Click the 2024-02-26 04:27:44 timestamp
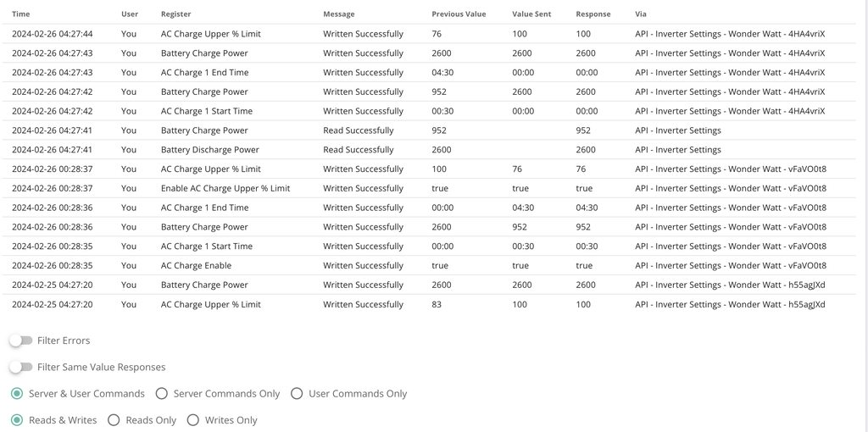The image size is (868, 432). click(x=53, y=34)
